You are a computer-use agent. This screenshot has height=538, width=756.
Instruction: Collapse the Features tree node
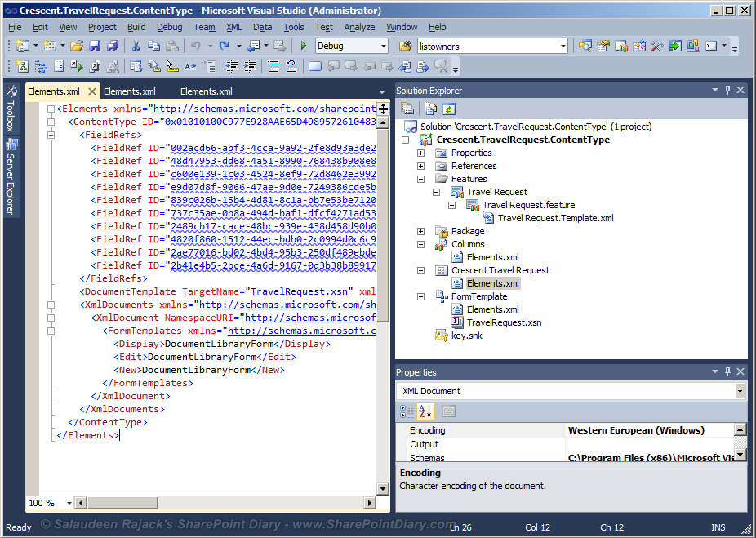[x=421, y=179]
